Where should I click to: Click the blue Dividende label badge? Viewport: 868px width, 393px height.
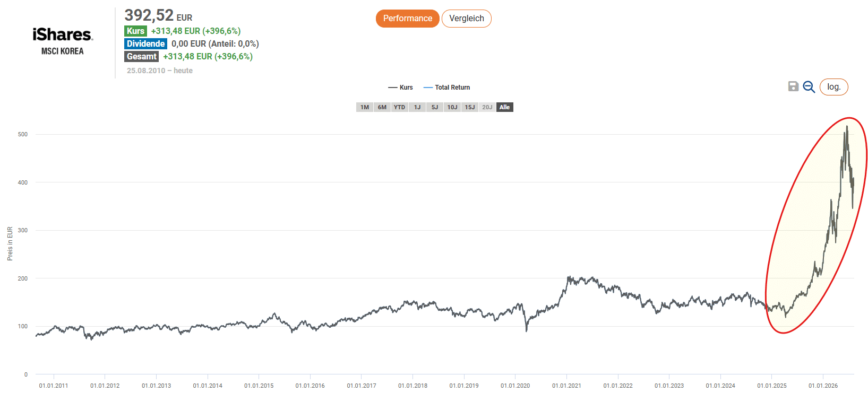click(145, 43)
